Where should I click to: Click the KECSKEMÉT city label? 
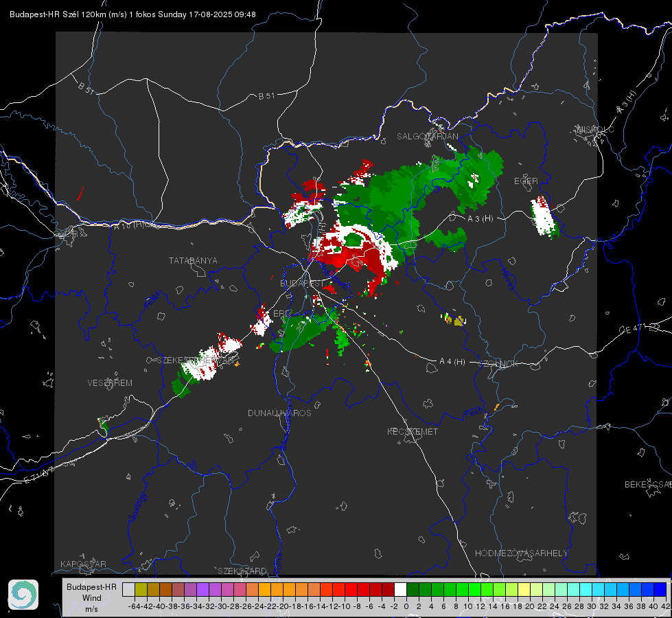(413, 431)
